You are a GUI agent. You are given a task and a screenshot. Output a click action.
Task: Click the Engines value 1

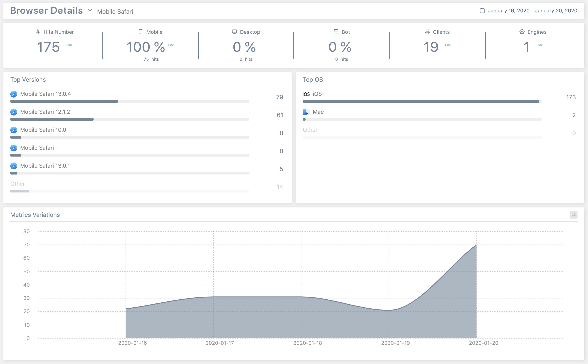(x=527, y=47)
